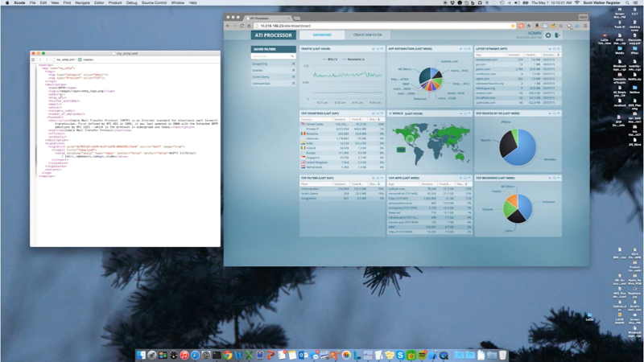Image resolution: width=644 pixels, height=362 pixels.
Task: Select the United States row in Top Countries
Action: tap(342, 124)
